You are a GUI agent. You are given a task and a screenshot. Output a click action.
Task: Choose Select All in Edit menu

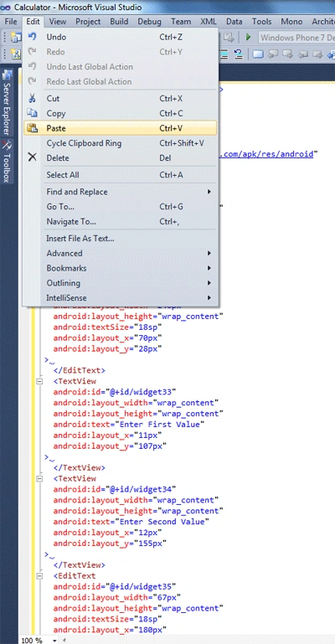point(121,174)
